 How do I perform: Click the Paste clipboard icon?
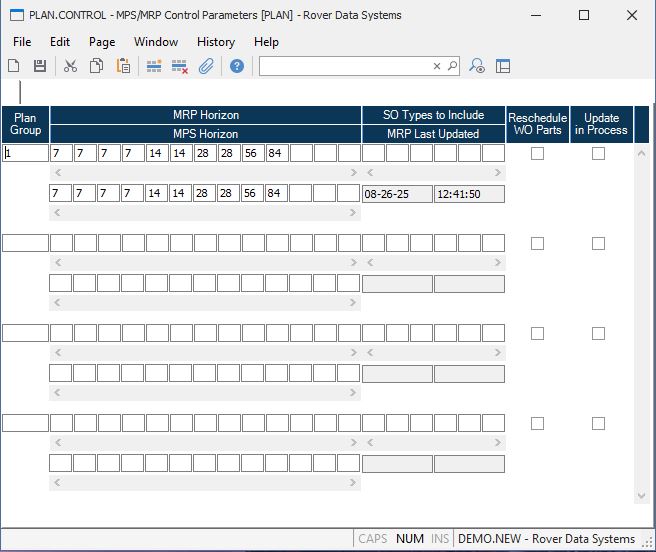123,66
